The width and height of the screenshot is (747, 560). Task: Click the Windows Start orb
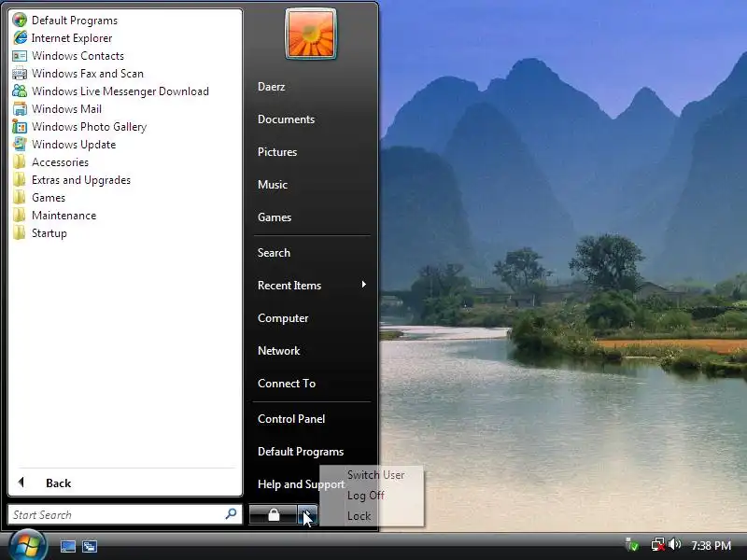click(28, 544)
